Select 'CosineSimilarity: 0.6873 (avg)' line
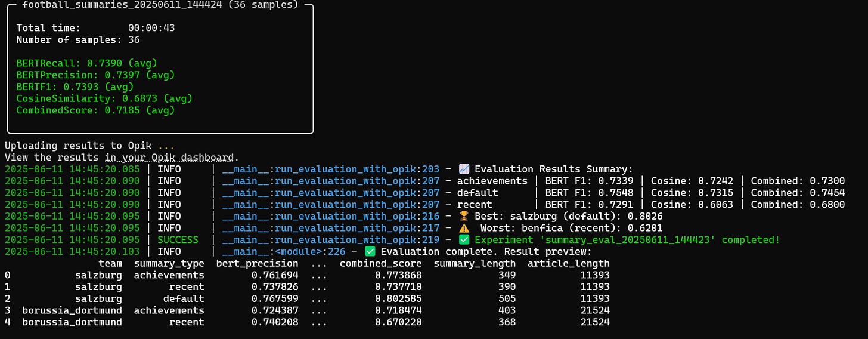The width and height of the screenshot is (868, 339). click(104, 98)
